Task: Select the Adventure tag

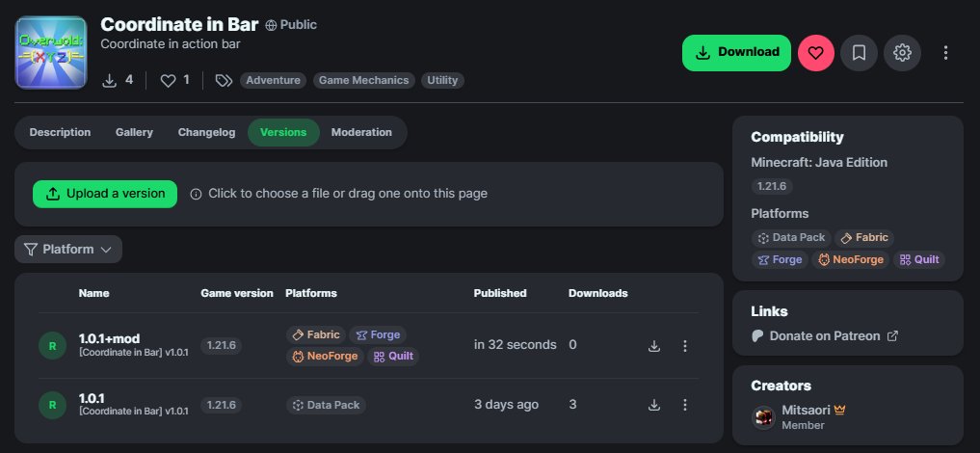Action: (273, 80)
